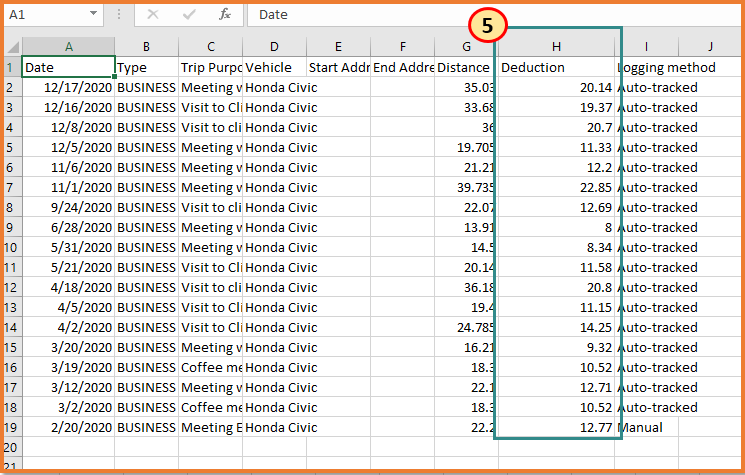Select deduction value 20.7

point(556,127)
